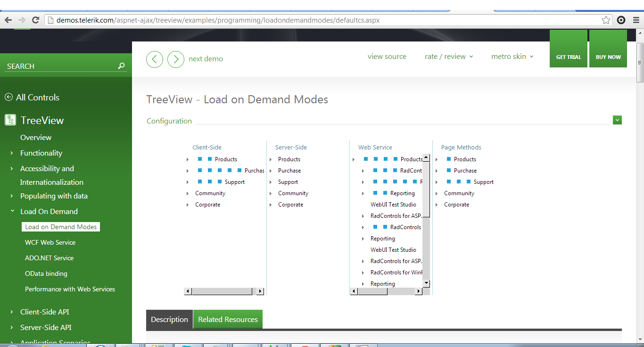The height and width of the screenshot is (347, 644).
Task: Open the OData binding demo
Action: [46, 273]
